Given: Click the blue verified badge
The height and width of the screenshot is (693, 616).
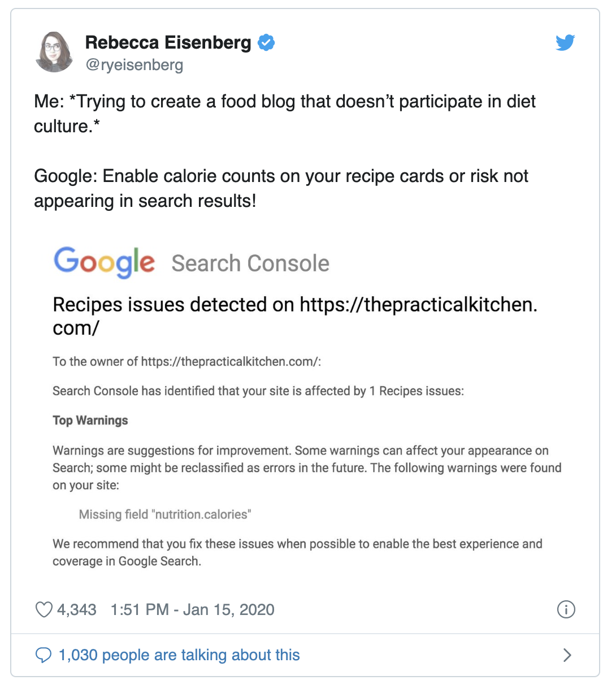Looking at the screenshot, I should [266, 42].
